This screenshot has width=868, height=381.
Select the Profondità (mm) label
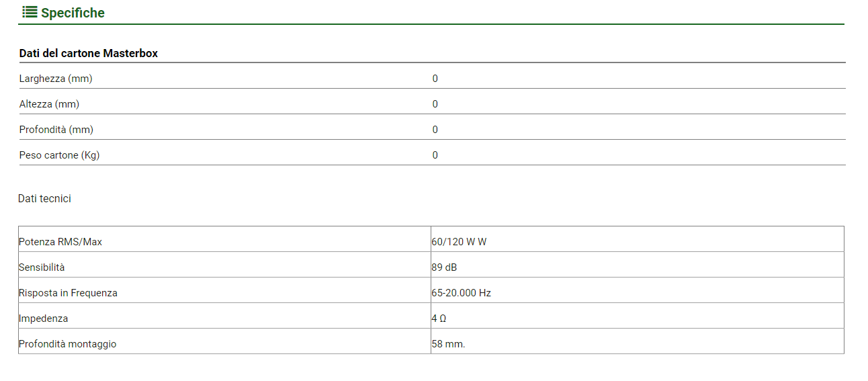(56, 130)
